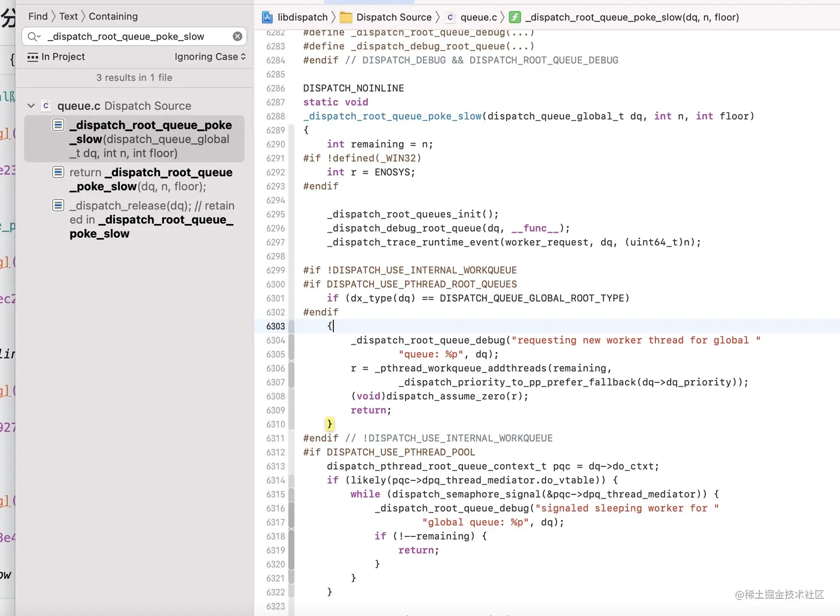Select the 'return _dispatch_root_queue_poke_slow' result
840x616 pixels.
tap(134, 179)
